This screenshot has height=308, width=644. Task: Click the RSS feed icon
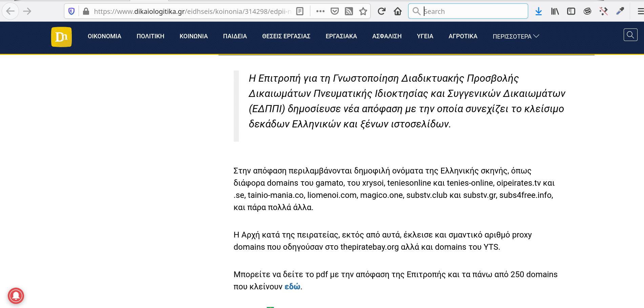349,12
